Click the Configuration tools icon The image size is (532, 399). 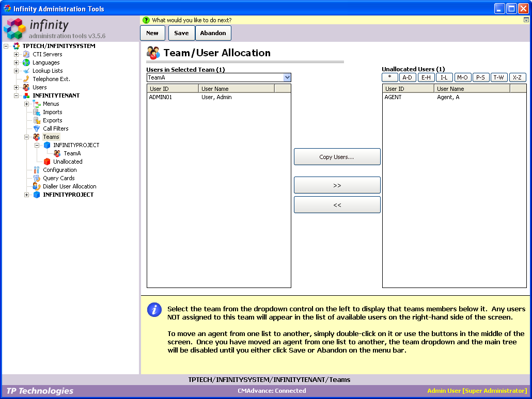(37, 170)
